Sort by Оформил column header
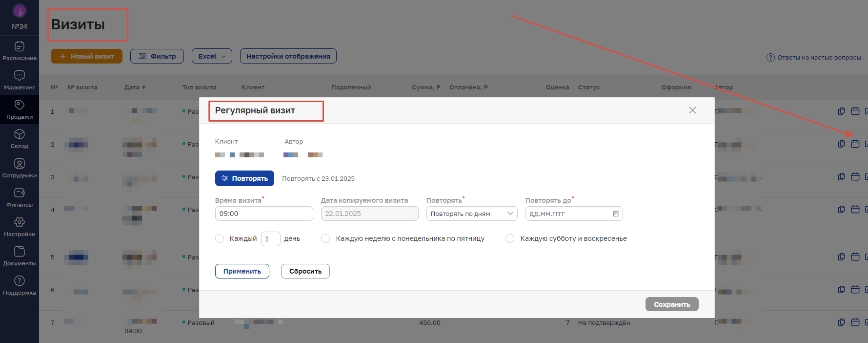This screenshot has height=343, width=868. tap(676, 87)
